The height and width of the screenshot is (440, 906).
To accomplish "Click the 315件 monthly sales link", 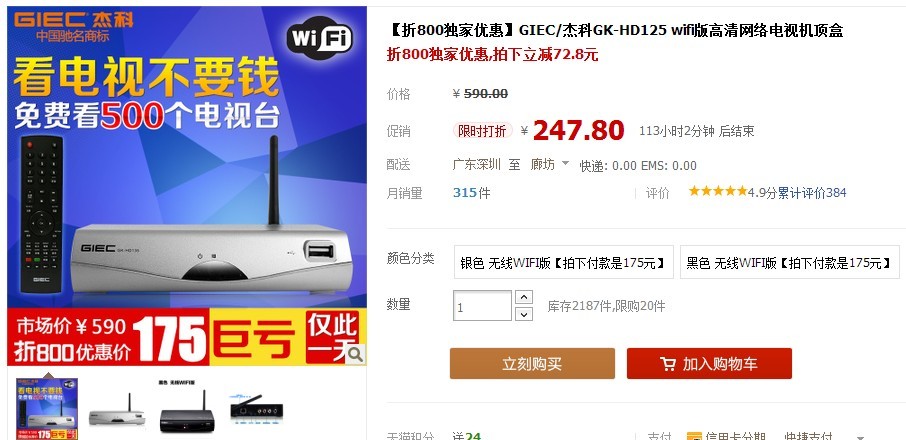I will 471,192.
